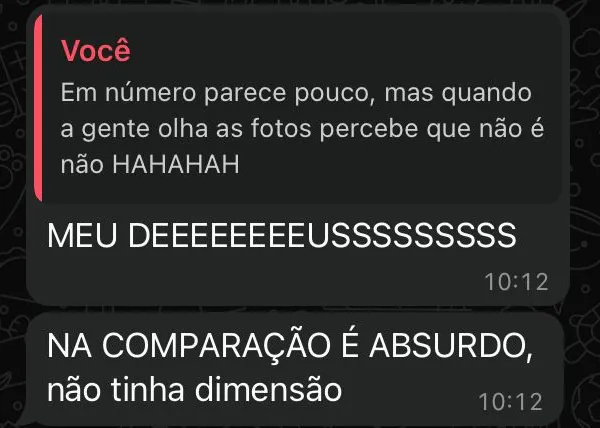Select the "MEU DEEEEEEEEUSSSSSSSSS" message text
The image size is (600, 428).
click(282, 236)
